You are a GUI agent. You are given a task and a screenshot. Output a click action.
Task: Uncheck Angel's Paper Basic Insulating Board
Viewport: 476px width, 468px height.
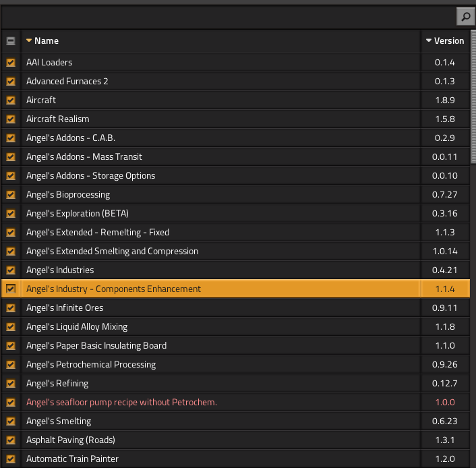tap(11, 345)
